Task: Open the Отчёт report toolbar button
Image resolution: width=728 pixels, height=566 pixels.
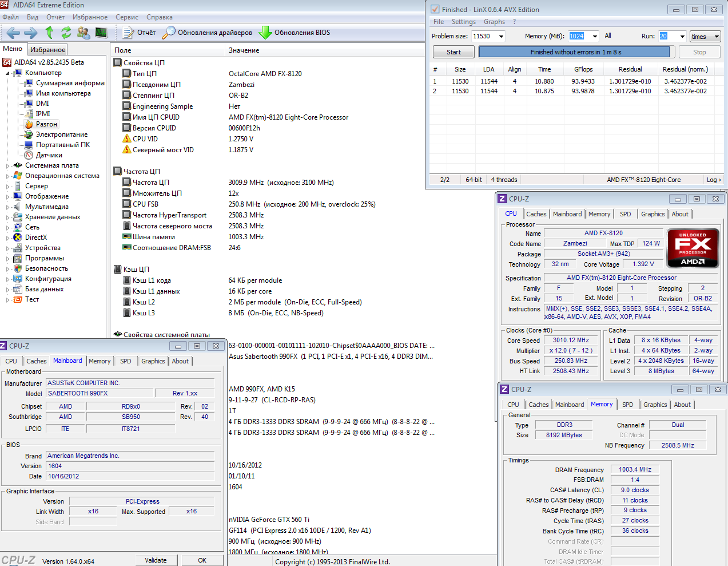Action: coord(139,33)
